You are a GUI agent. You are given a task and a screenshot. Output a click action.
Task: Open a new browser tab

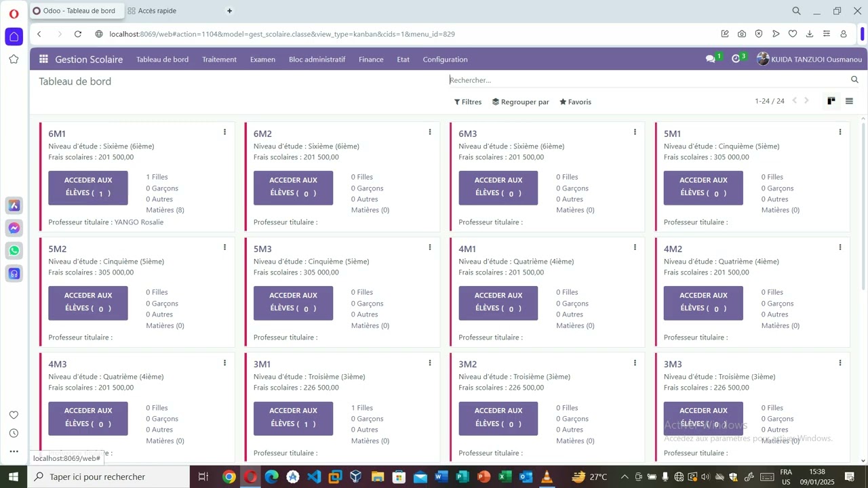[229, 11]
